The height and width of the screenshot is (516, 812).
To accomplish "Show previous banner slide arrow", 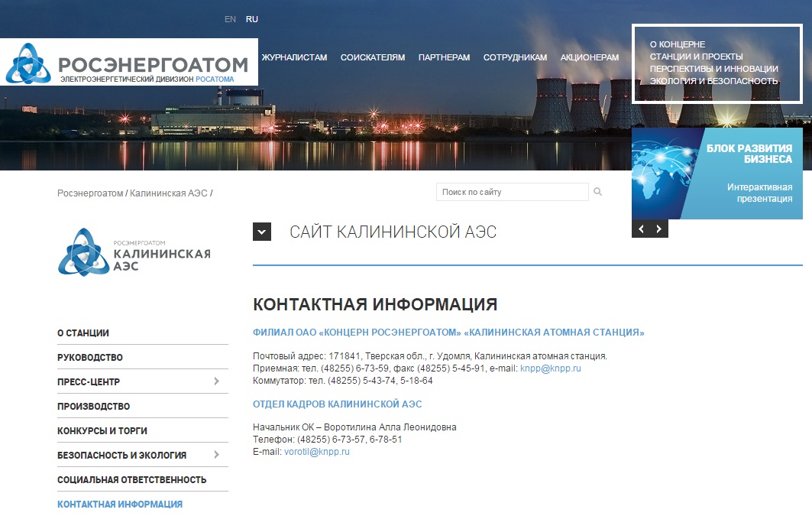I will [641, 229].
